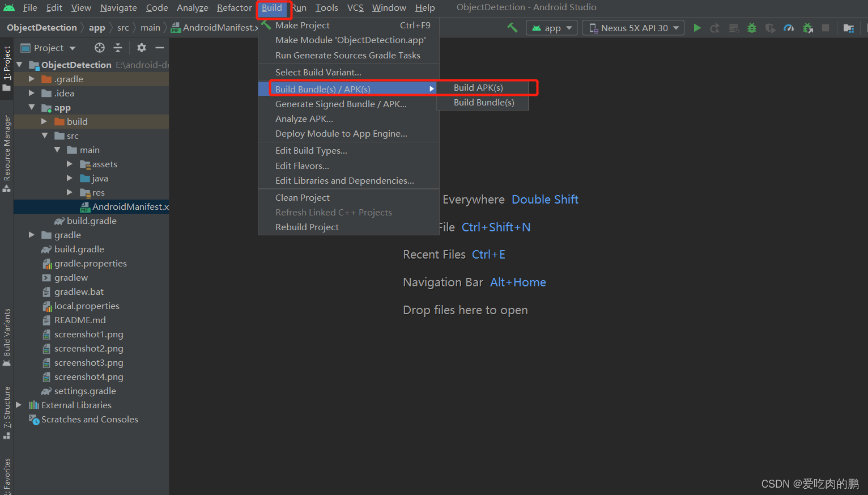The image size is (868, 495).
Task: Click the grey Stop square icon
Action: coord(826,28)
